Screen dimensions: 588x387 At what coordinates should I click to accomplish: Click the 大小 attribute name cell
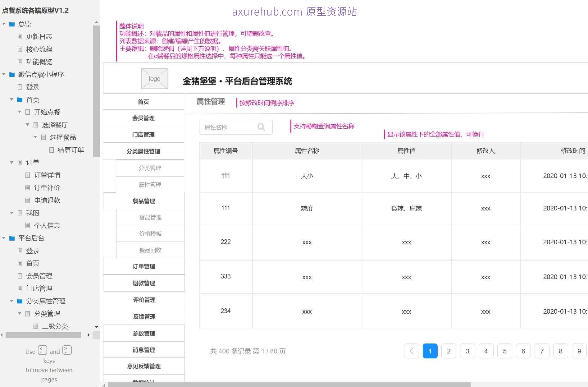(x=307, y=176)
